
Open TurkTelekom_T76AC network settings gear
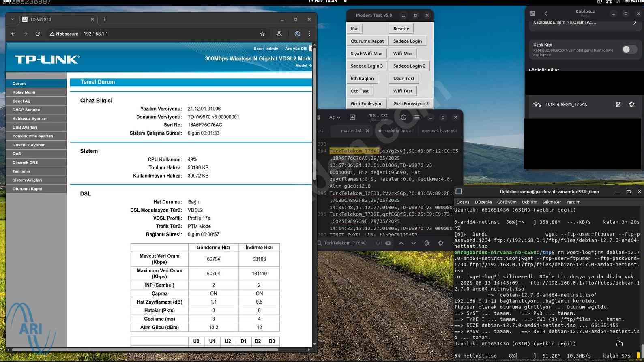click(631, 105)
